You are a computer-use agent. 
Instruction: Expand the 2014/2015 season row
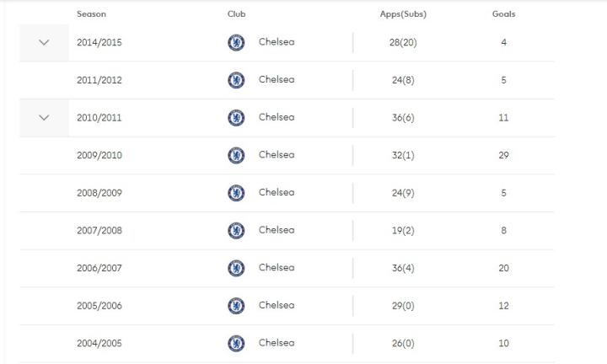(44, 42)
